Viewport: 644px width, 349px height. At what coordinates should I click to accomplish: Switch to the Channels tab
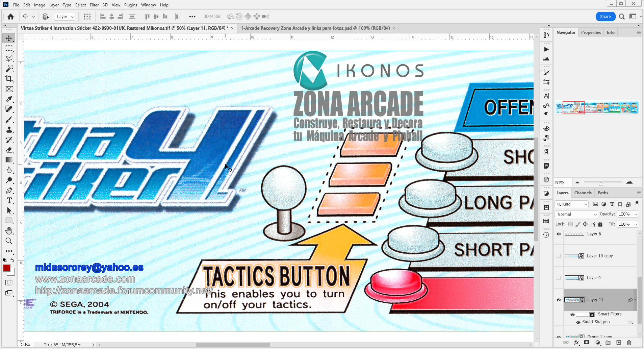point(583,193)
